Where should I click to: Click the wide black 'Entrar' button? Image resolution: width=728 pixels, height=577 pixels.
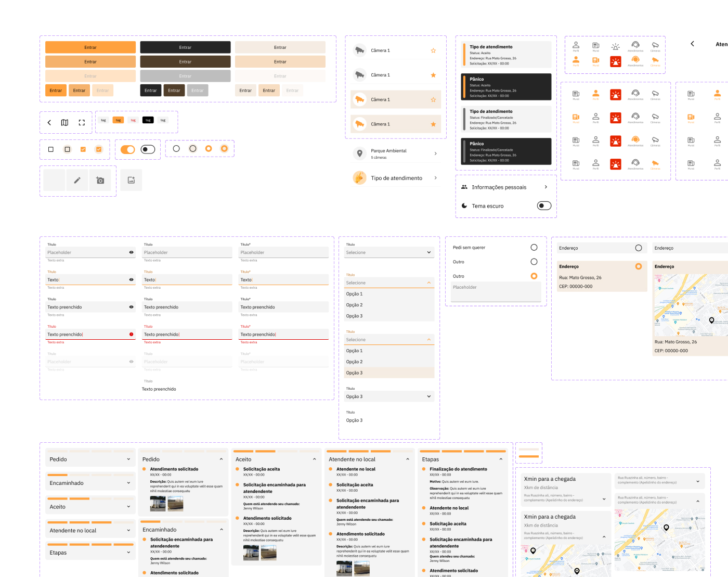(185, 47)
